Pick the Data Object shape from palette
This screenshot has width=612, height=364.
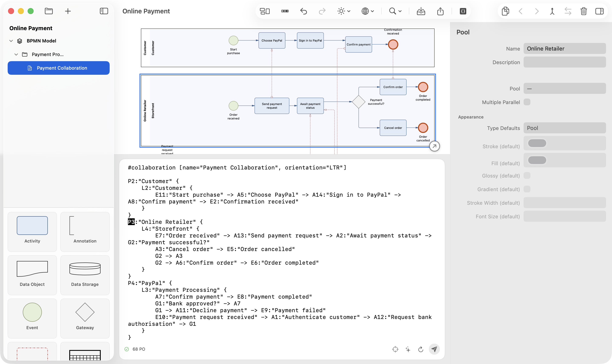[x=32, y=275]
